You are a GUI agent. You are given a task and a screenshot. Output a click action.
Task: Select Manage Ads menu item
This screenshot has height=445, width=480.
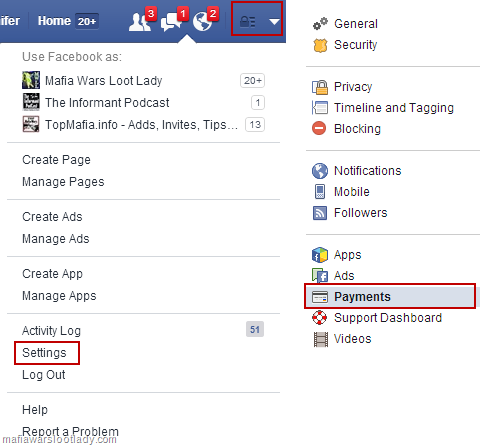tap(56, 239)
